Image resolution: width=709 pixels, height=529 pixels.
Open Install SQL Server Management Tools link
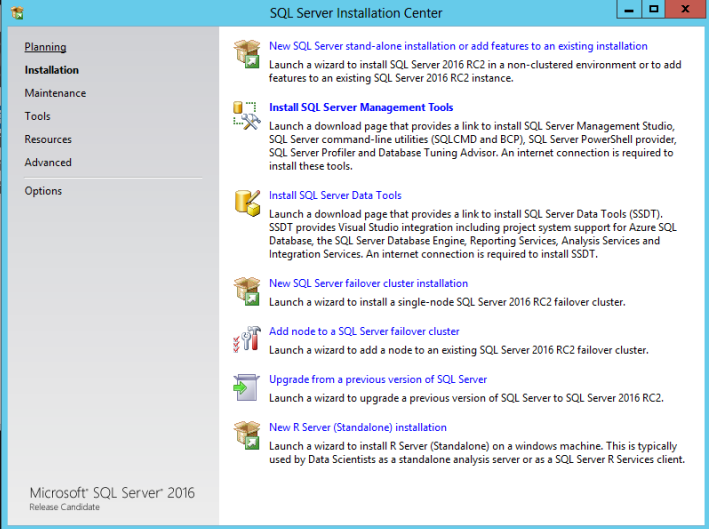point(361,108)
